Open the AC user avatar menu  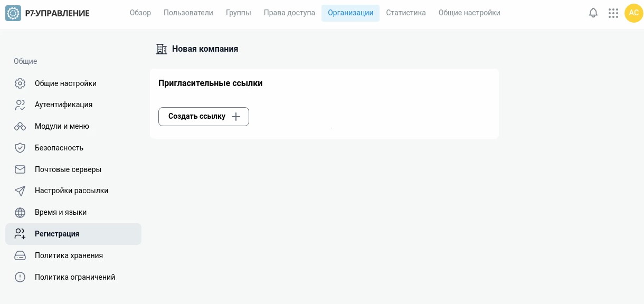pos(633,13)
